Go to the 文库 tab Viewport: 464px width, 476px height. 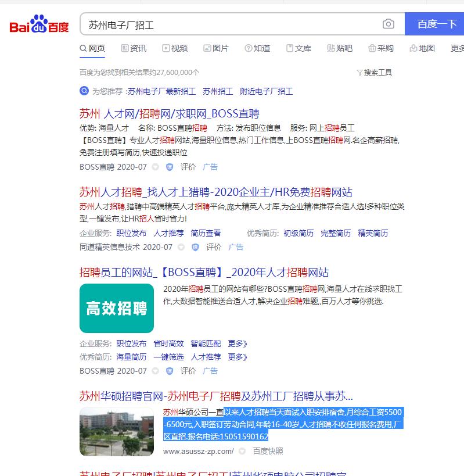click(x=298, y=48)
